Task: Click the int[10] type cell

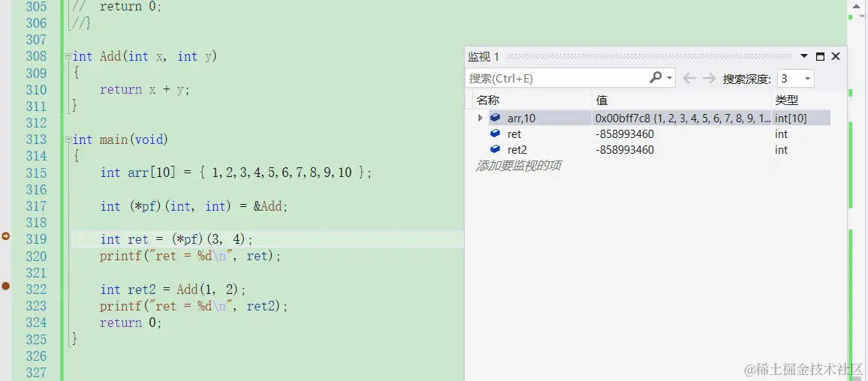Action: coord(791,118)
